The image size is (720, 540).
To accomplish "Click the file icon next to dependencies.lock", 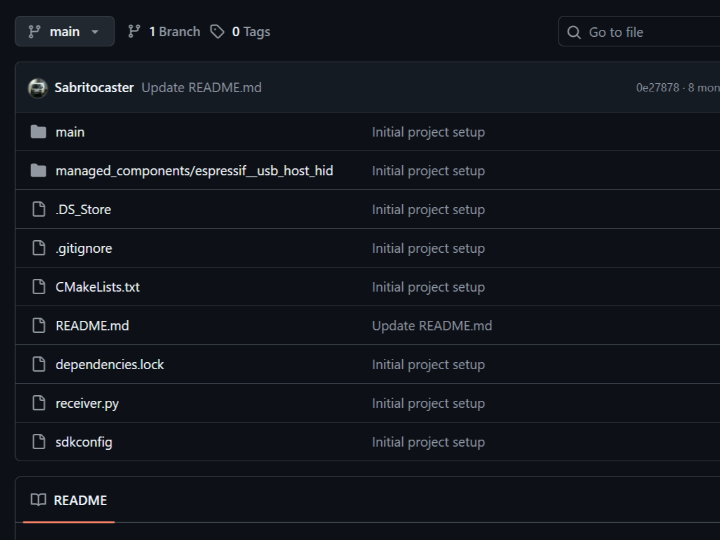I will 39,365.
